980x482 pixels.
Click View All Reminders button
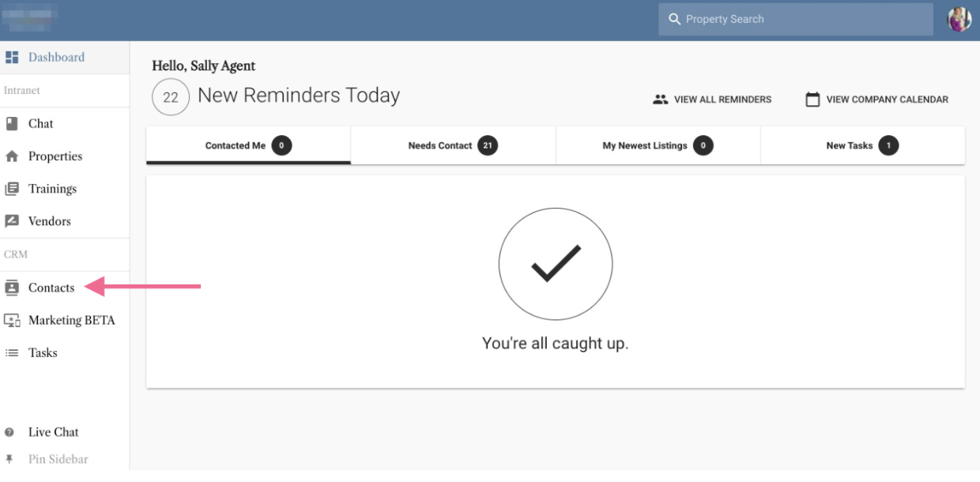click(x=712, y=100)
